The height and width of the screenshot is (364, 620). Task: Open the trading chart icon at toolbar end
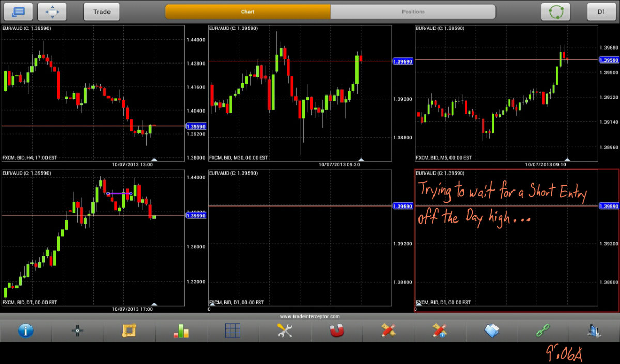pyautogui.click(x=595, y=330)
